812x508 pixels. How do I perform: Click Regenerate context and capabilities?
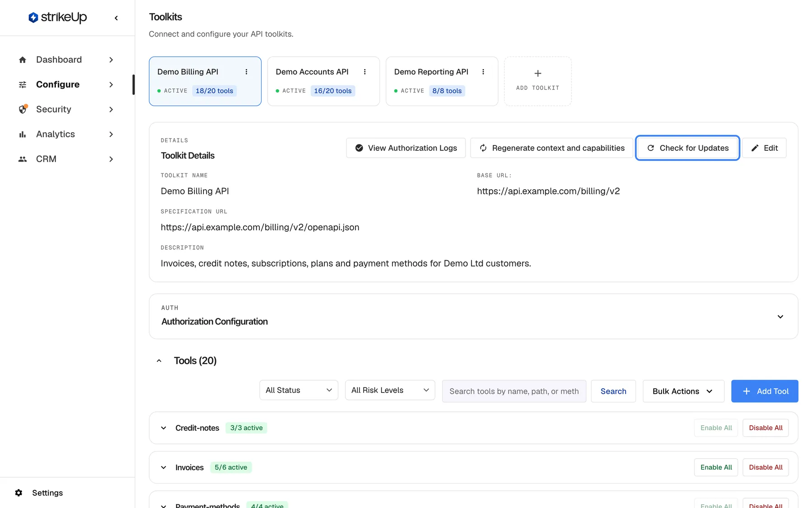(x=551, y=148)
